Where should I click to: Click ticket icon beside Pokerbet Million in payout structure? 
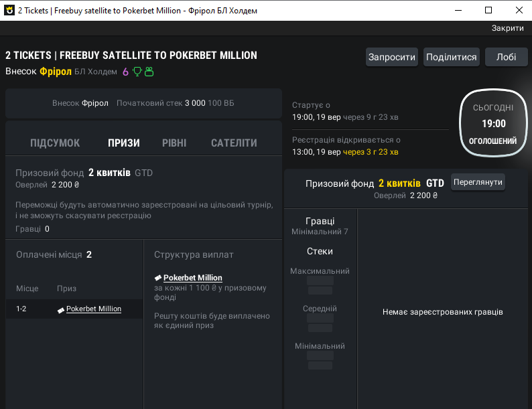pyautogui.click(x=157, y=278)
